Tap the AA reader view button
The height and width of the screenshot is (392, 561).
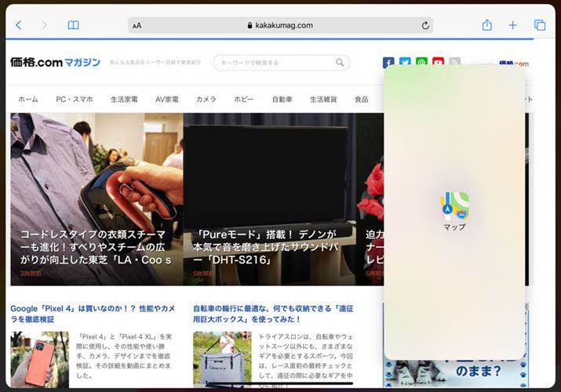coord(137,25)
